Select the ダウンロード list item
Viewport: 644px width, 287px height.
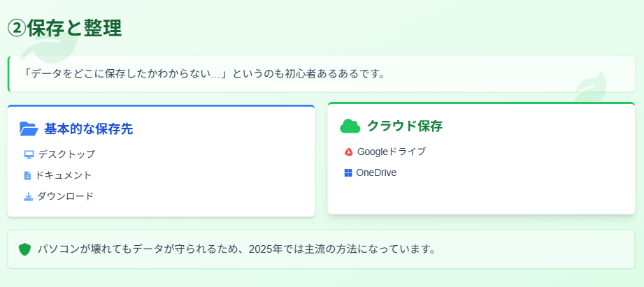tap(65, 196)
